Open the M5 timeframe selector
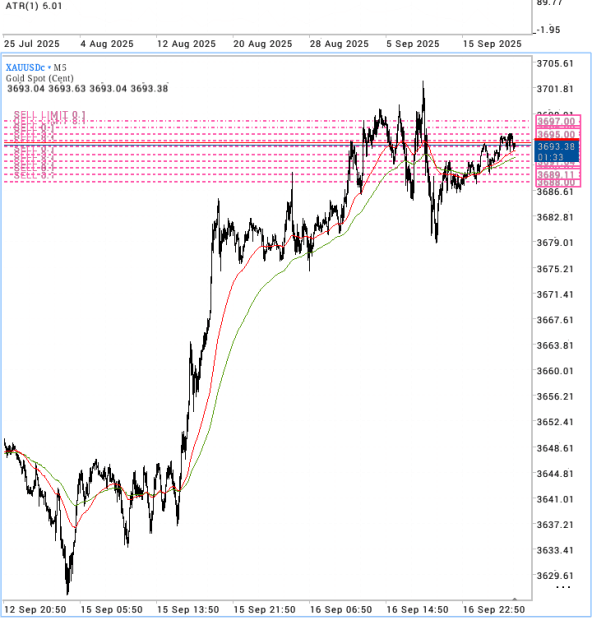This screenshot has width=592, height=625. point(60,68)
